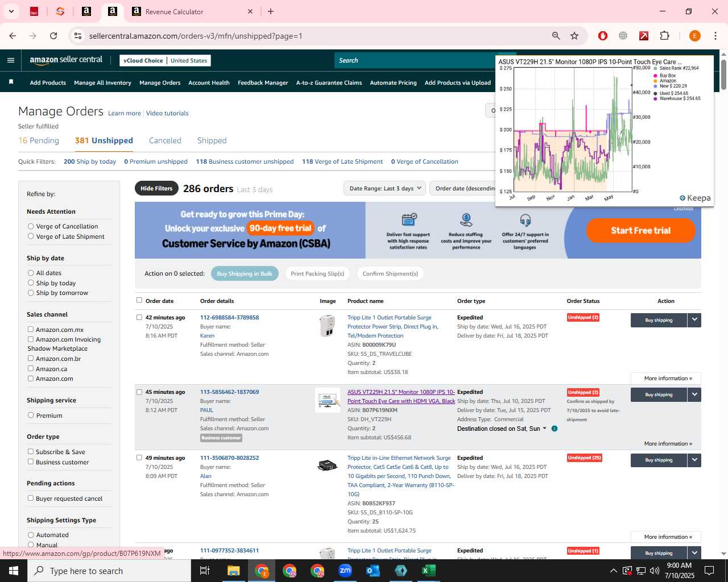Viewport: 728px width, 582px height.
Task: Open the browser zoom magnifier icon
Action: tap(556, 36)
